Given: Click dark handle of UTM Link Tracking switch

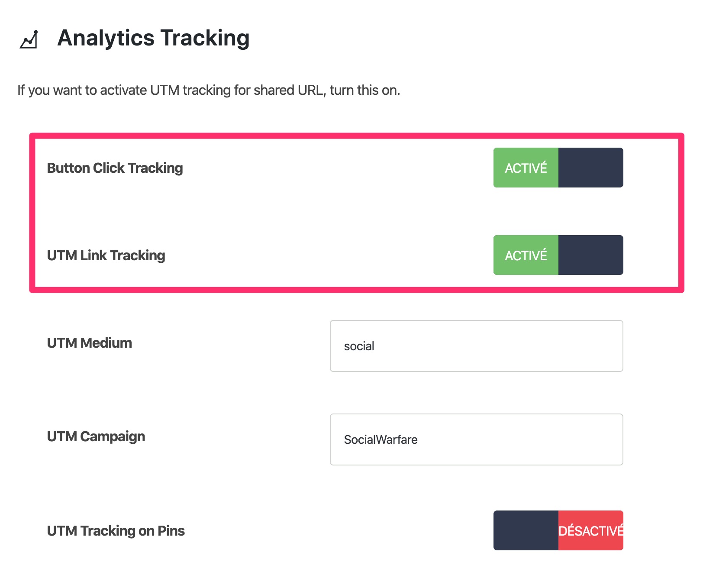Looking at the screenshot, I should pos(590,255).
